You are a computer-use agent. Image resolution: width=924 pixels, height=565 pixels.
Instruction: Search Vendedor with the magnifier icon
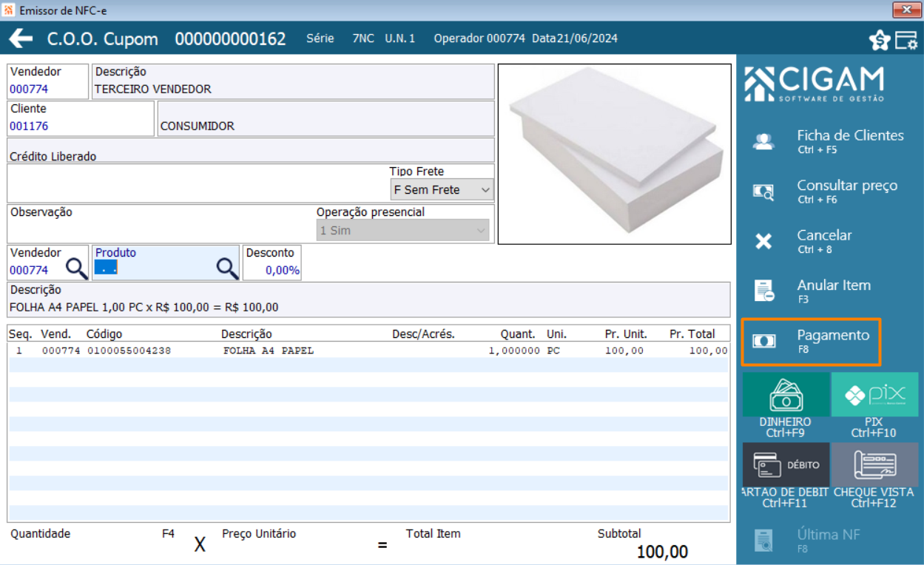pyautogui.click(x=77, y=267)
